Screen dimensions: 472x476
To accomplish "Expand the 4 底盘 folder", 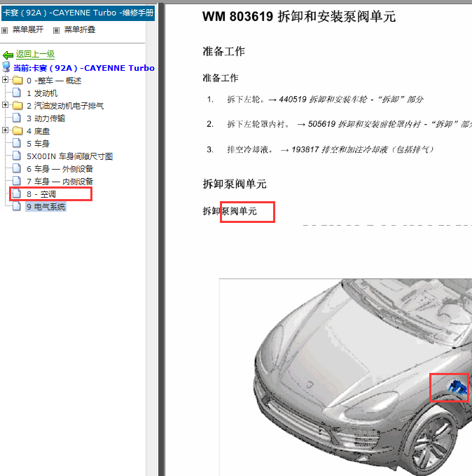I will click(x=5, y=130).
